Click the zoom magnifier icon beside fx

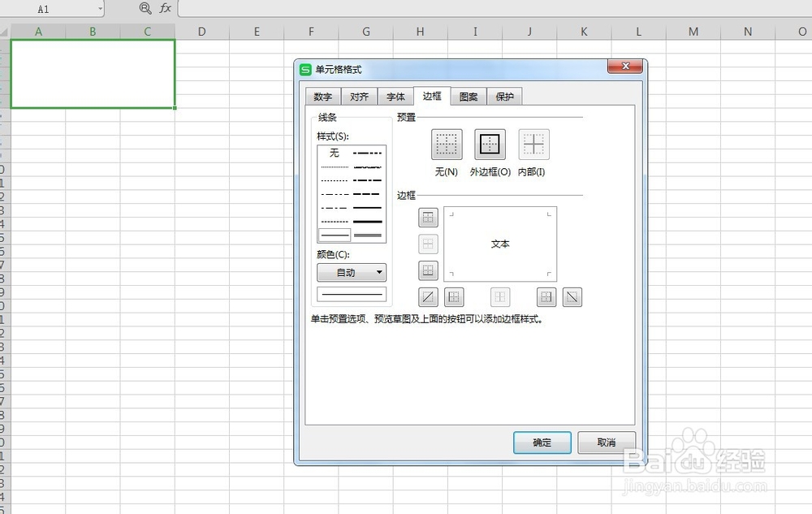click(145, 8)
